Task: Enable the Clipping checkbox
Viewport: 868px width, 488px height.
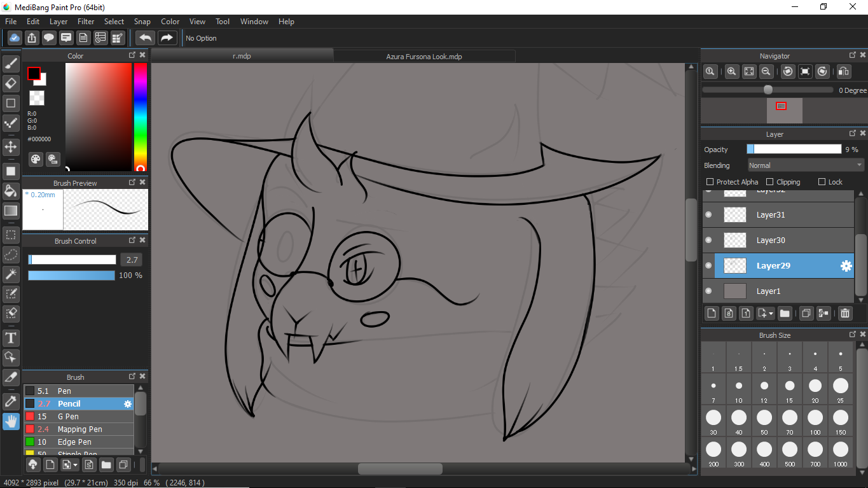Action: tap(769, 182)
